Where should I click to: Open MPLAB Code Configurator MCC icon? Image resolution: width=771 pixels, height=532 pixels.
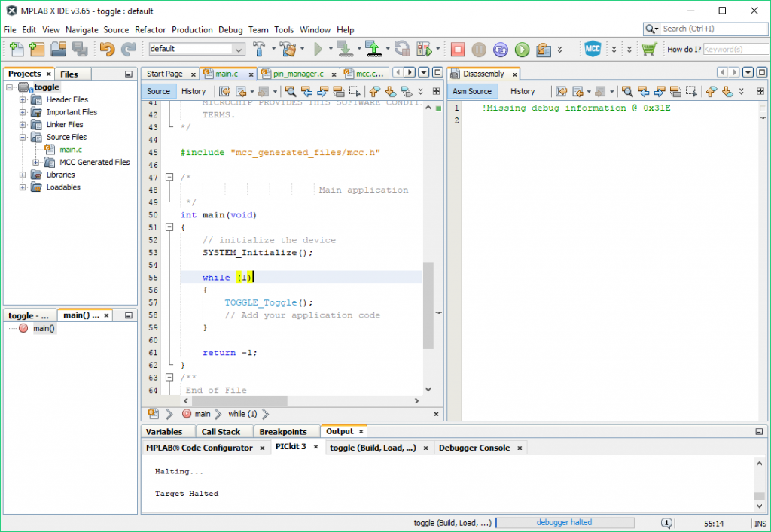[x=593, y=49]
